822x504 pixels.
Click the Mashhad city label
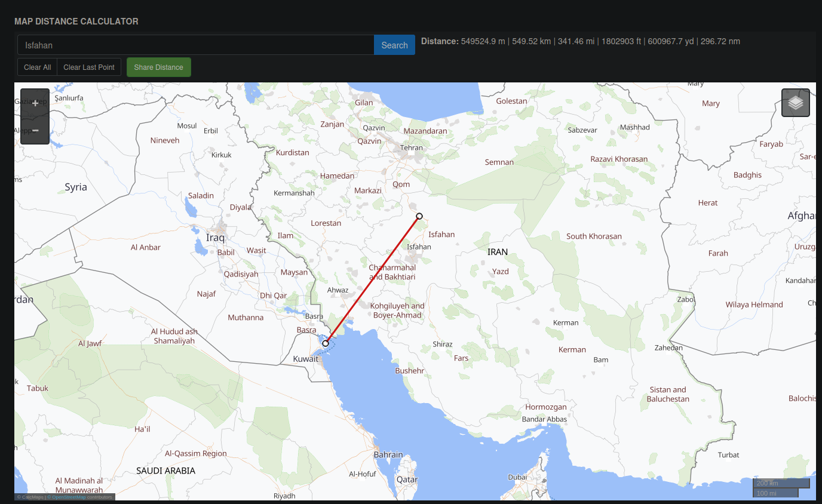pos(635,127)
